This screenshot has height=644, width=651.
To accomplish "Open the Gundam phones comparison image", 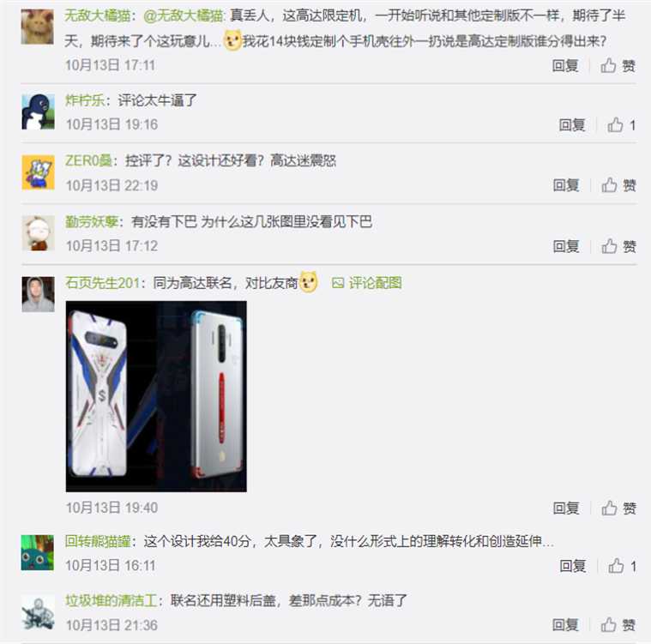I will pyautogui.click(x=156, y=396).
